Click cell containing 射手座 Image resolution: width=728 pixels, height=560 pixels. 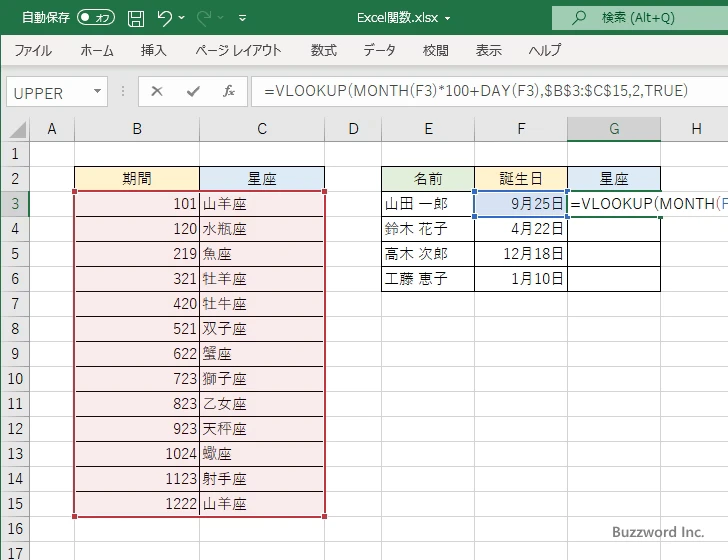pyautogui.click(x=262, y=479)
